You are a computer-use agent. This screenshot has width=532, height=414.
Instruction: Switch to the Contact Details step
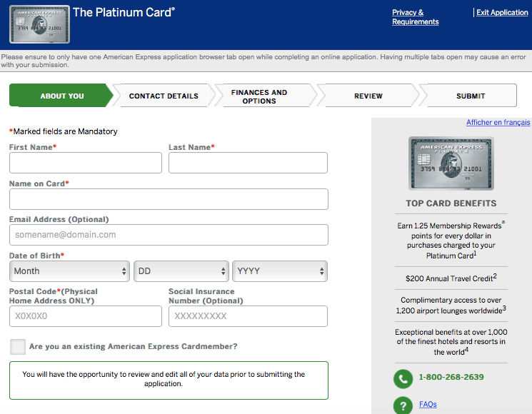pyautogui.click(x=164, y=96)
